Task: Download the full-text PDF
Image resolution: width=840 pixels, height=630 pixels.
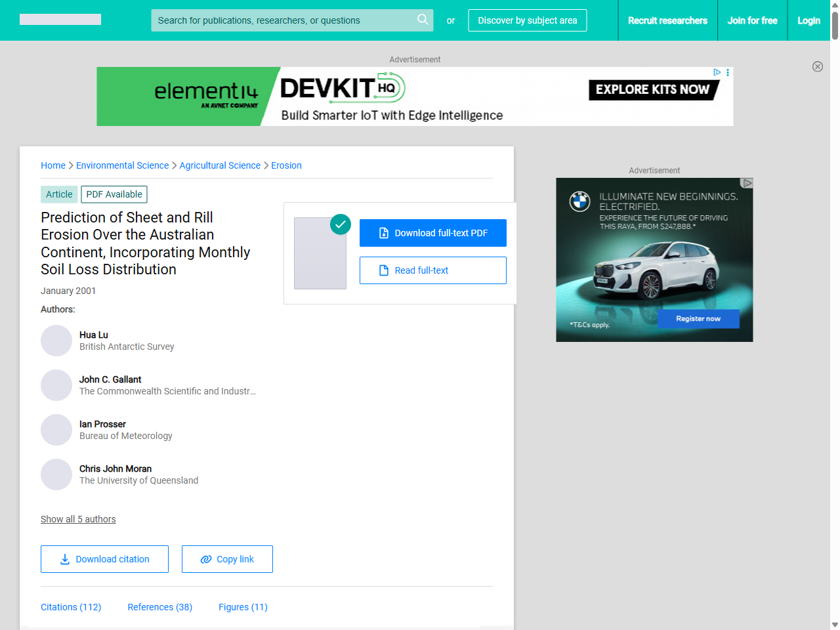Action: pos(432,233)
